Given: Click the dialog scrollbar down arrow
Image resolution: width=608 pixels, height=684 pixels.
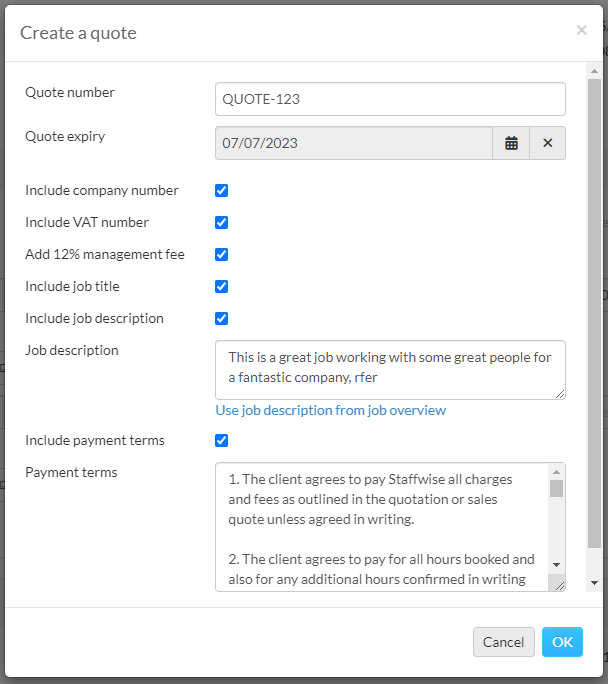Looking at the screenshot, I should pos(594,583).
